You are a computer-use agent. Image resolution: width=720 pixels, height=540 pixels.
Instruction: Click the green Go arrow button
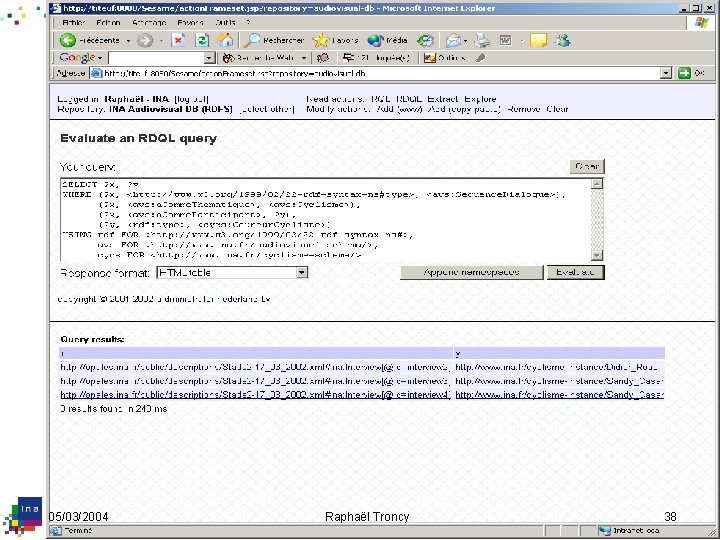click(684, 73)
